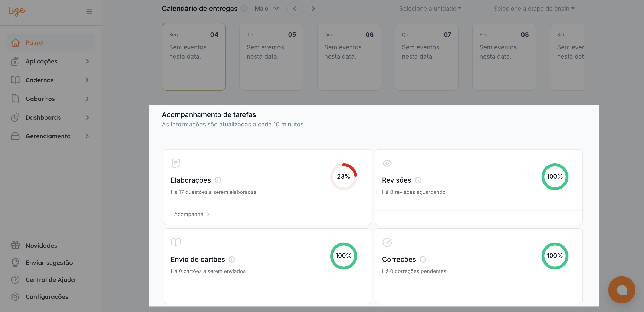The image size is (644, 312).
Task: Click the Central de Ajuda question icon
Action: click(x=15, y=279)
